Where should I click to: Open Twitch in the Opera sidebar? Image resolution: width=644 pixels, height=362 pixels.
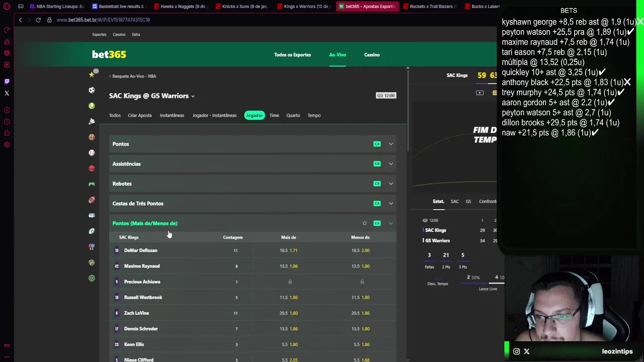click(7, 81)
